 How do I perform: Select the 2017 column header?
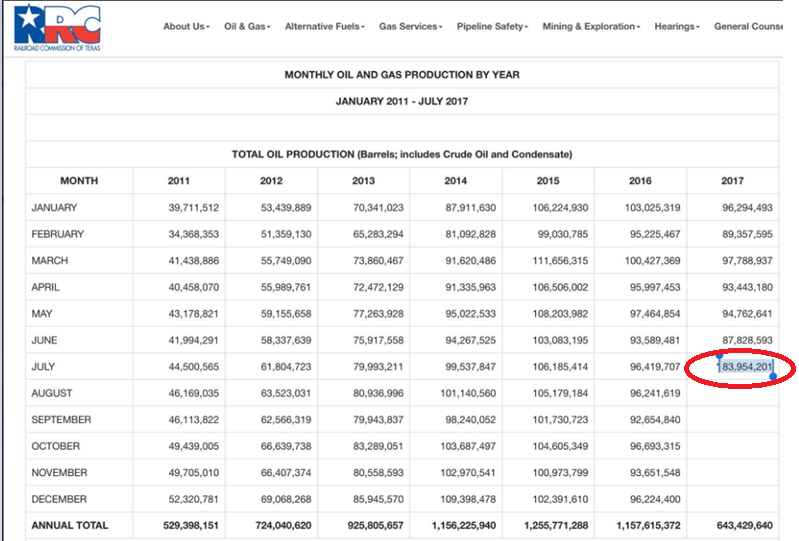[x=732, y=181]
